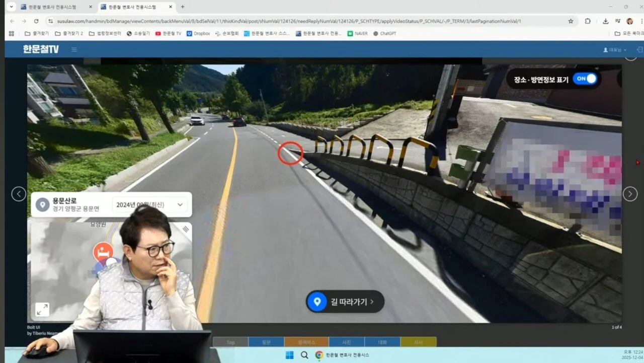The width and height of the screenshot is (644, 363).
Task: Expand the minimap with the arrows icon
Action: click(42, 310)
